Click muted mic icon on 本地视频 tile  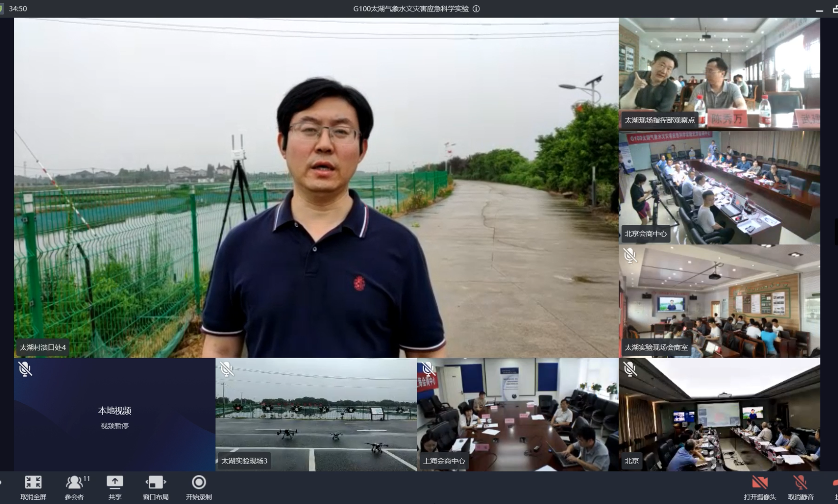[25, 369]
